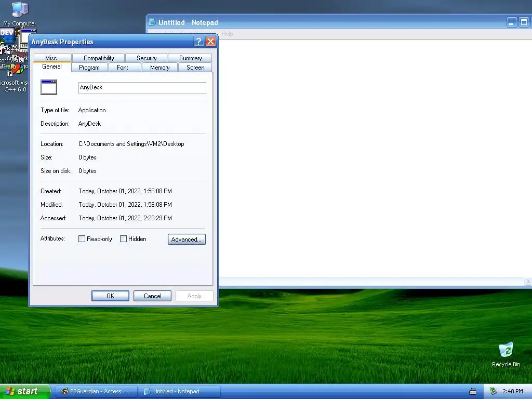The image size is (532, 399).
Task: Show the Summary tab
Action: click(x=190, y=58)
